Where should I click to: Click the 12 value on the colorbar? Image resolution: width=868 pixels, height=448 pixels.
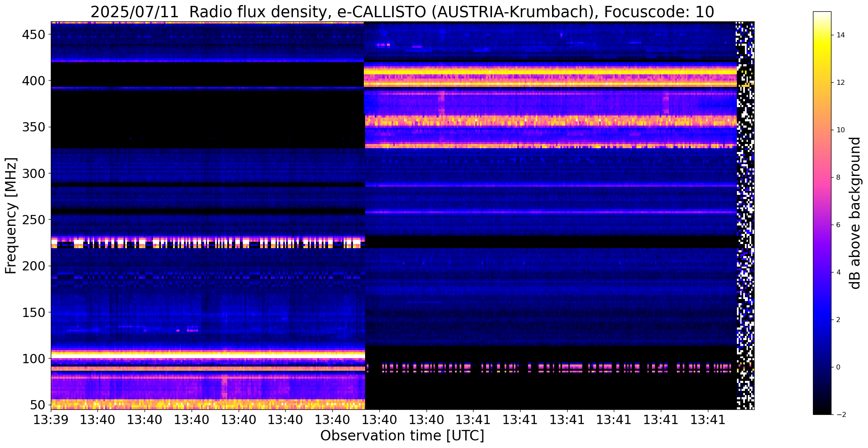841,83
